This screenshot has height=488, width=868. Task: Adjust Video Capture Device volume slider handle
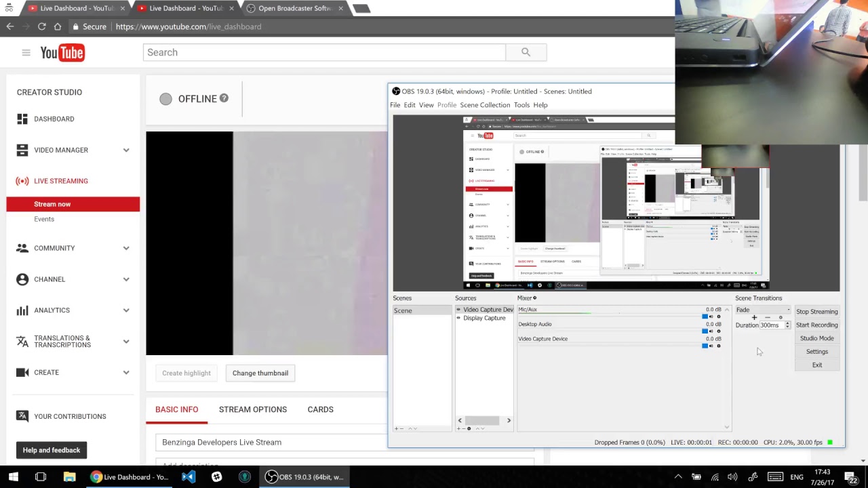705,346
